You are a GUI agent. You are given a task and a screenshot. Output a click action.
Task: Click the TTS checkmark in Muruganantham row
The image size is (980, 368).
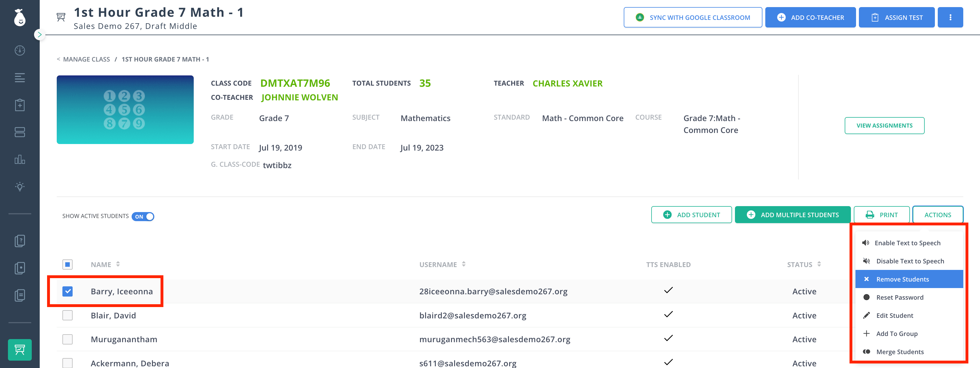point(669,338)
